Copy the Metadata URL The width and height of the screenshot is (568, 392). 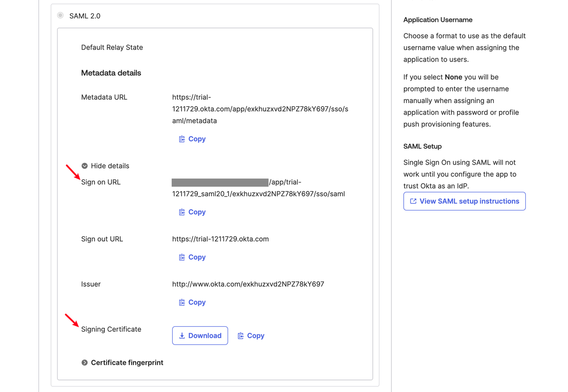coord(192,139)
